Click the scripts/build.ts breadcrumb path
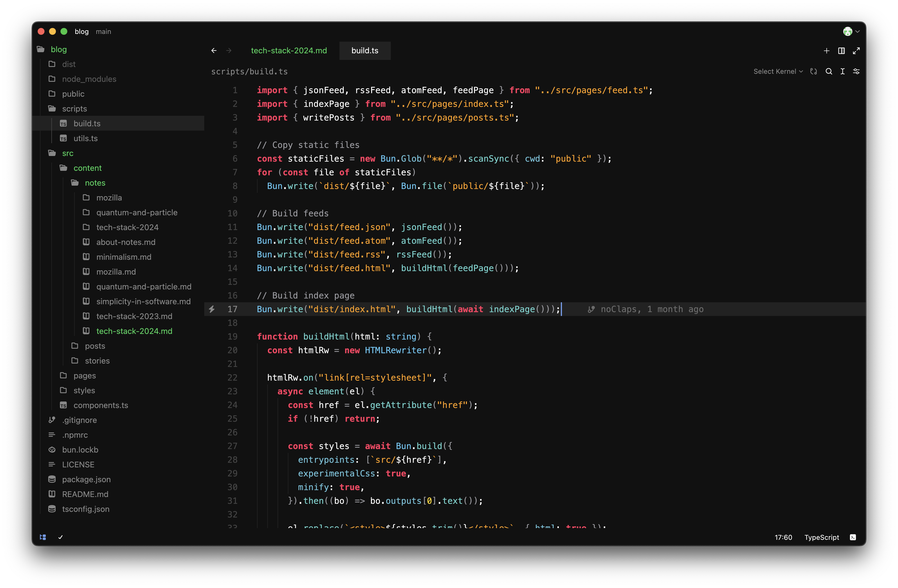898x588 pixels. click(249, 72)
